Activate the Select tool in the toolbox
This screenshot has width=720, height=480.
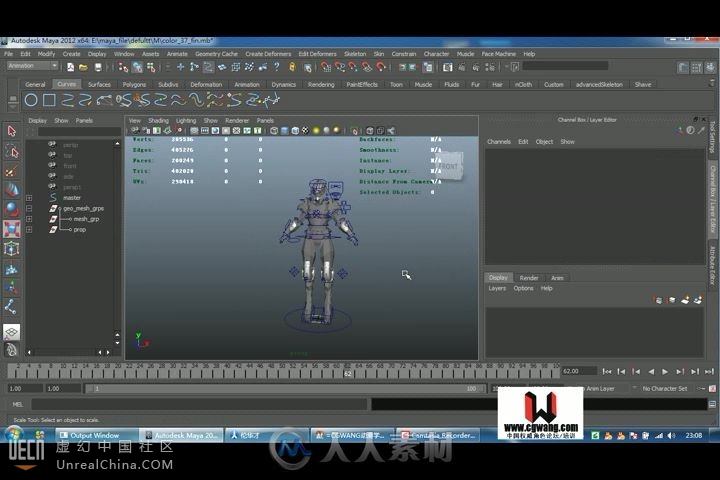point(12,131)
